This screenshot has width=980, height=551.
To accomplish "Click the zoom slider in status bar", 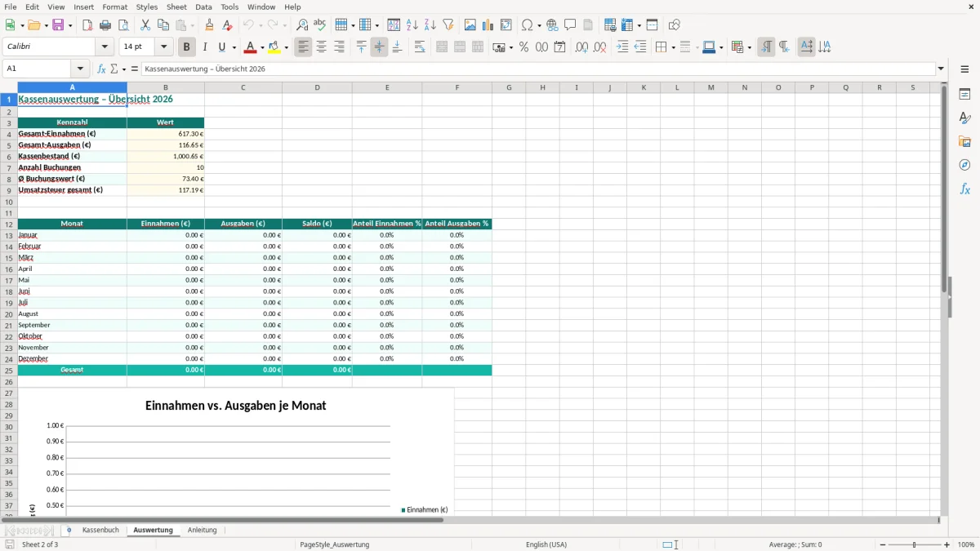I will (915, 544).
